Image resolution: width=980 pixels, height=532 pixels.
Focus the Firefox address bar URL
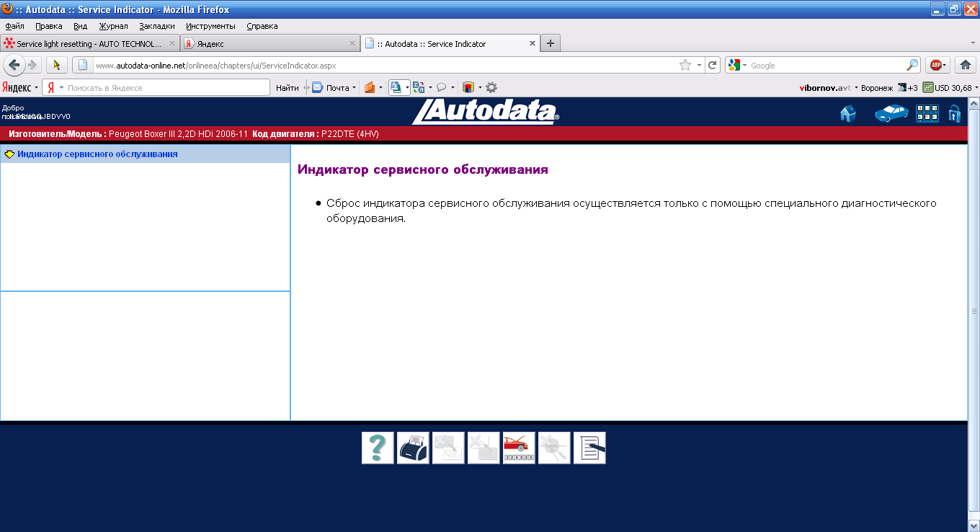coord(386,65)
